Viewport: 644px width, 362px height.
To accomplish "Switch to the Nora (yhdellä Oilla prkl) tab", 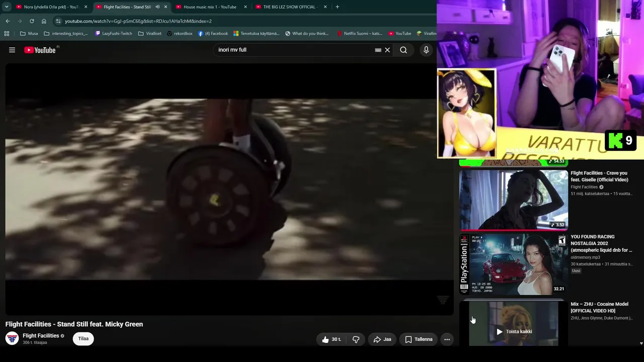I will (52, 7).
